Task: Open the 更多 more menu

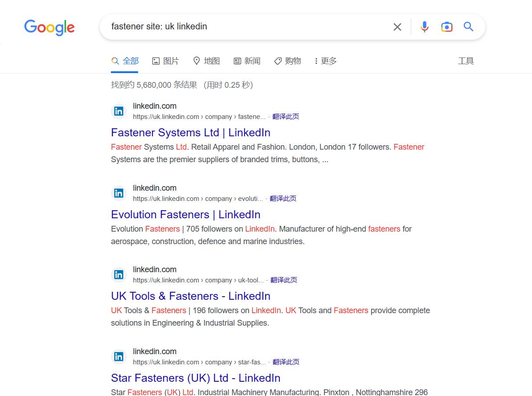Action: [326, 61]
